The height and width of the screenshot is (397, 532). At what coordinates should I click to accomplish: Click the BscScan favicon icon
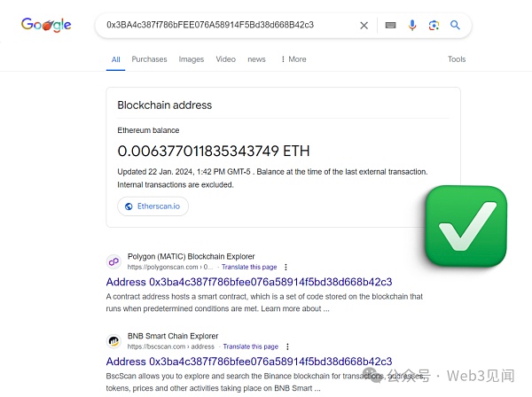pos(113,341)
